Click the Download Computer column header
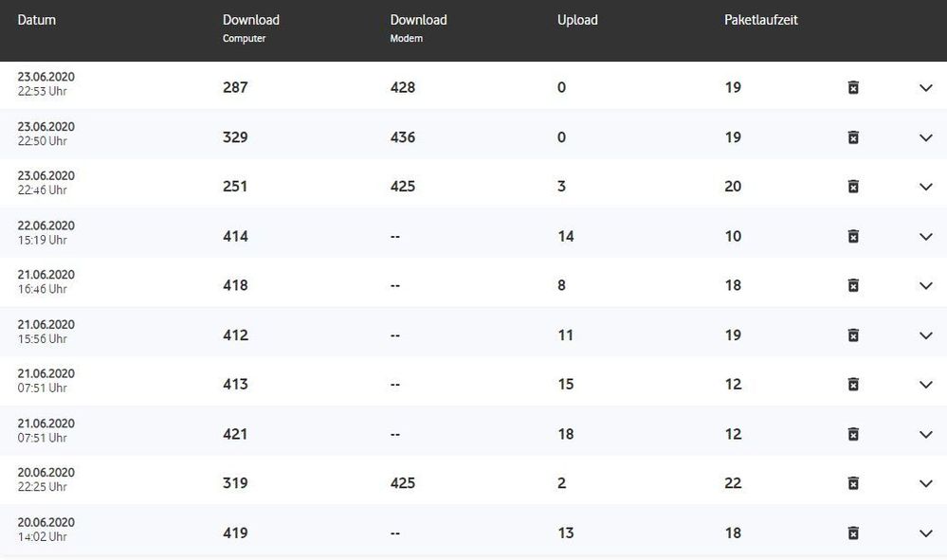The height and width of the screenshot is (560, 947). point(250,27)
